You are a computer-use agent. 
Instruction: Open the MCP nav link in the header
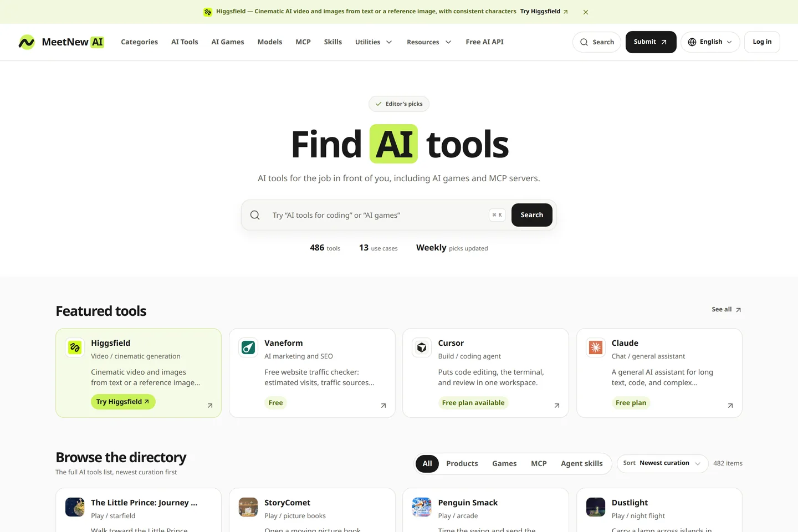click(x=303, y=42)
